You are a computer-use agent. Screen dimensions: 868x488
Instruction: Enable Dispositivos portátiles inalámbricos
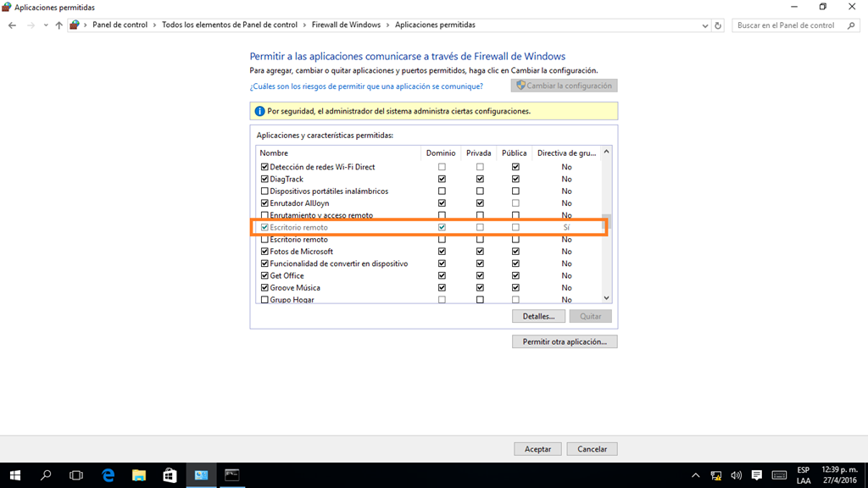[264, 191]
